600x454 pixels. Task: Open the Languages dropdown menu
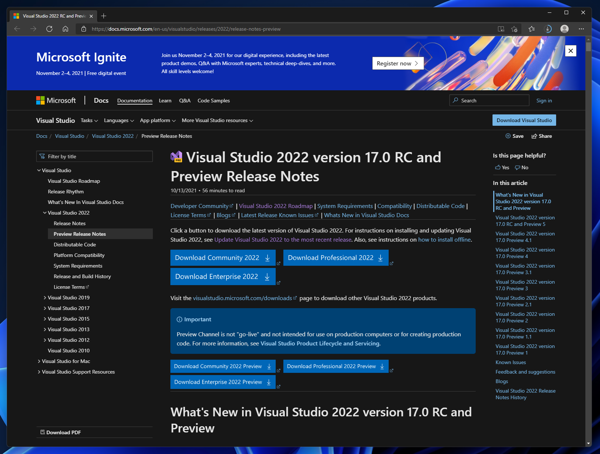click(x=118, y=120)
